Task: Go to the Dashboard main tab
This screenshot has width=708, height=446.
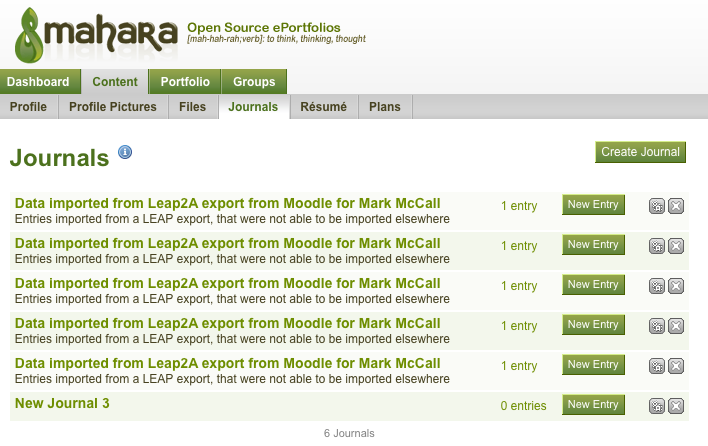Action: pos(40,82)
